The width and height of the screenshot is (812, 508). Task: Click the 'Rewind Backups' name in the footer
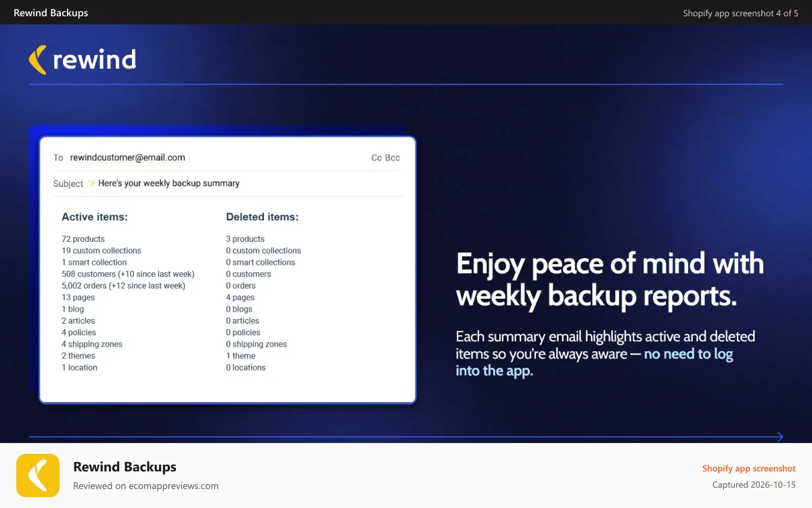pyautogui.click(x=125, y=467)
